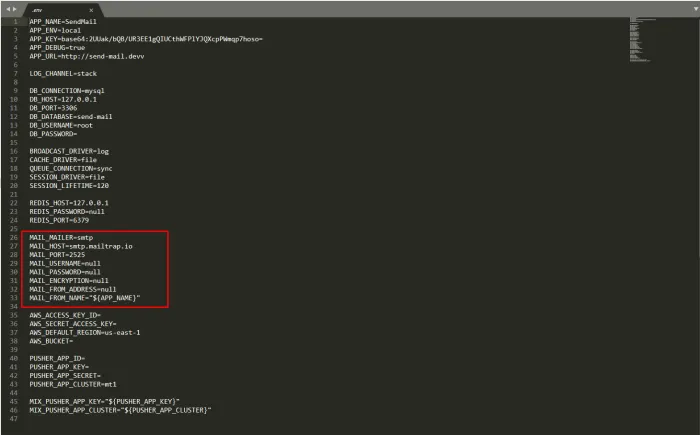Click the QUEUE_CONNECTION=sync line
The height and width of the screenshot is (435, 700).
tap(71, 168)
